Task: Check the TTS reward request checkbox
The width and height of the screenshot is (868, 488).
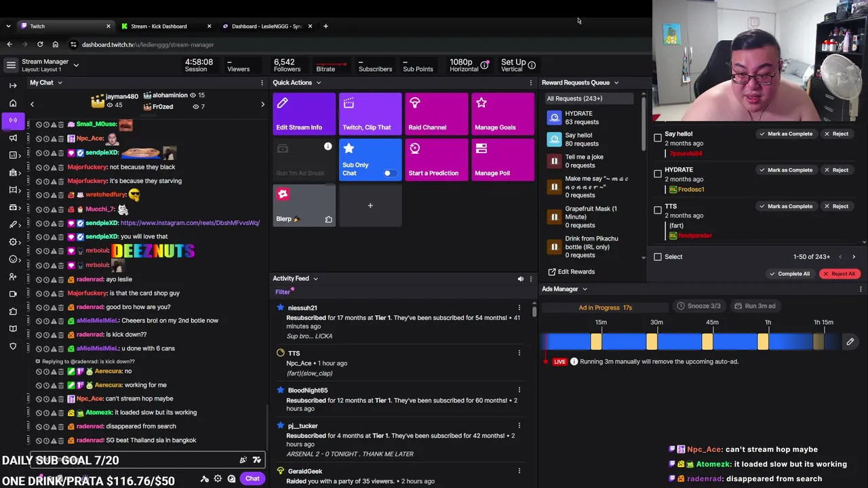Action: click(658, 210)
